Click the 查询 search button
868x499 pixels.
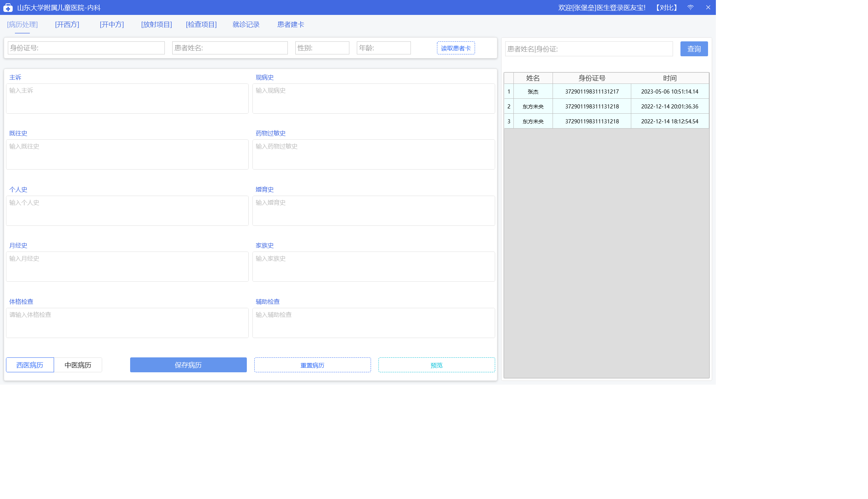point(694,49)
